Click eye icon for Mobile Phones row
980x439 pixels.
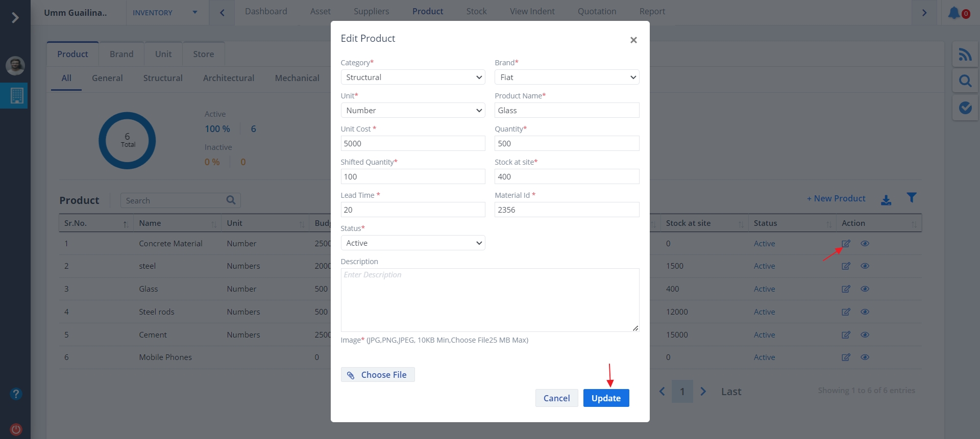[865, 357]
